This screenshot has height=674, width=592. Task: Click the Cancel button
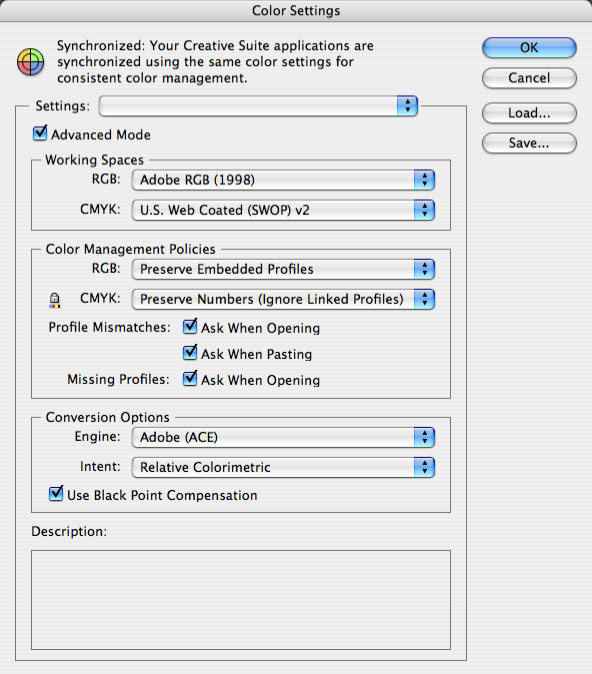[529, 78]
